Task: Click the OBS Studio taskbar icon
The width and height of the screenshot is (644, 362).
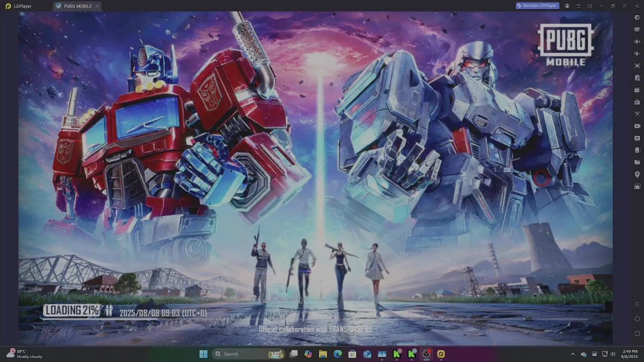Action: tap(426, 354)
